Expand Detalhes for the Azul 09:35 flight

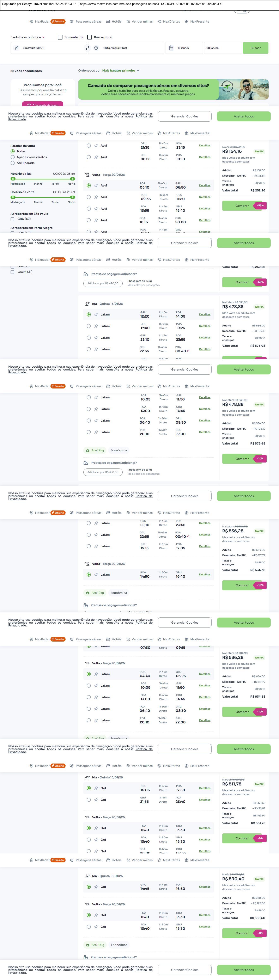pyautogui.click(x=204, y=197)
